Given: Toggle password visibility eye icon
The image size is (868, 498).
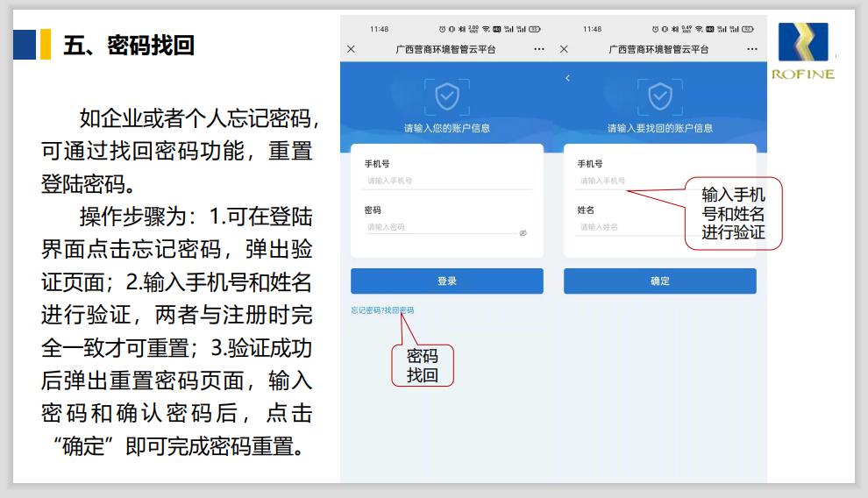Looking at the screenshot, I should coord(523,233).
